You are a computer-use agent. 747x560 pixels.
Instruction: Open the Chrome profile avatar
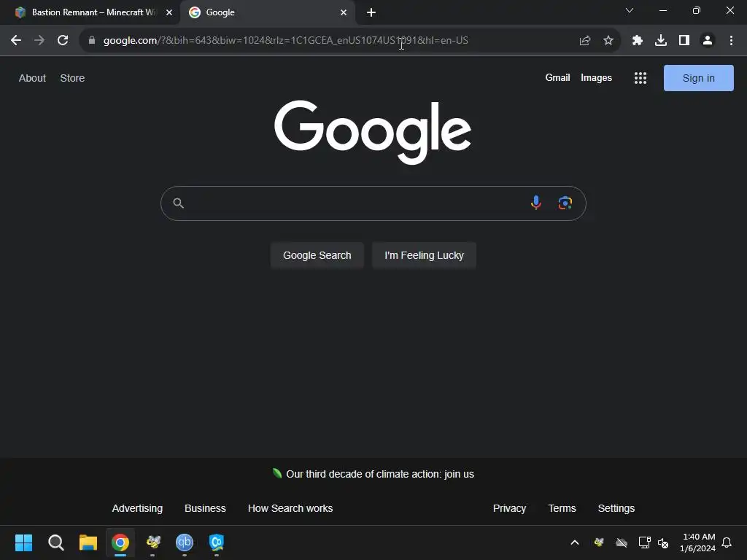coord(708,41)
